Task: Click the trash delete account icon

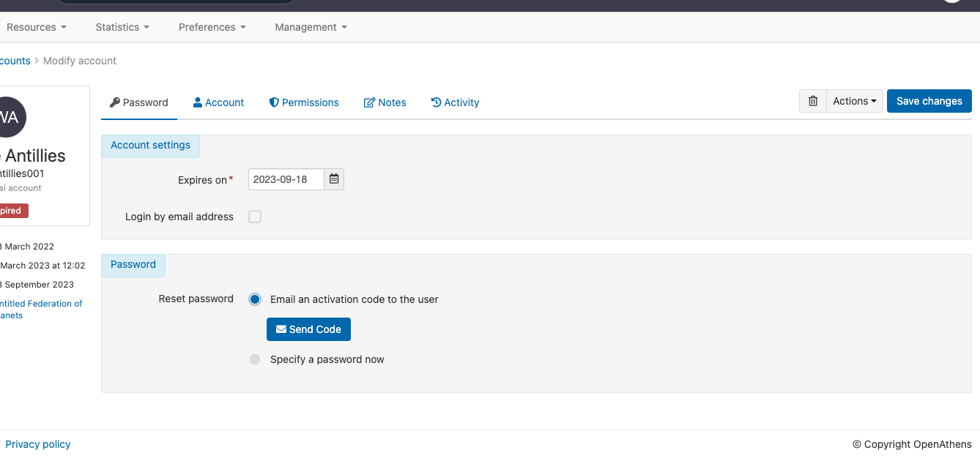Action: pyautogui.click(x=812, y=101)
